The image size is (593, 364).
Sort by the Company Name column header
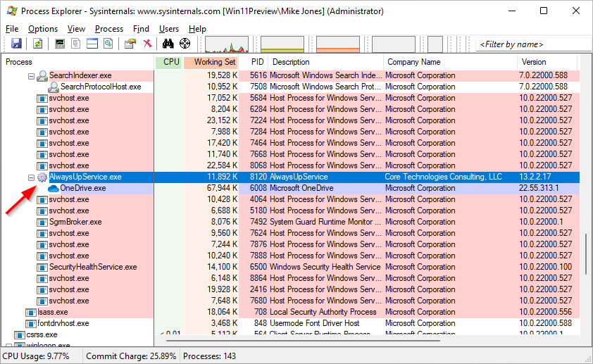451,62
